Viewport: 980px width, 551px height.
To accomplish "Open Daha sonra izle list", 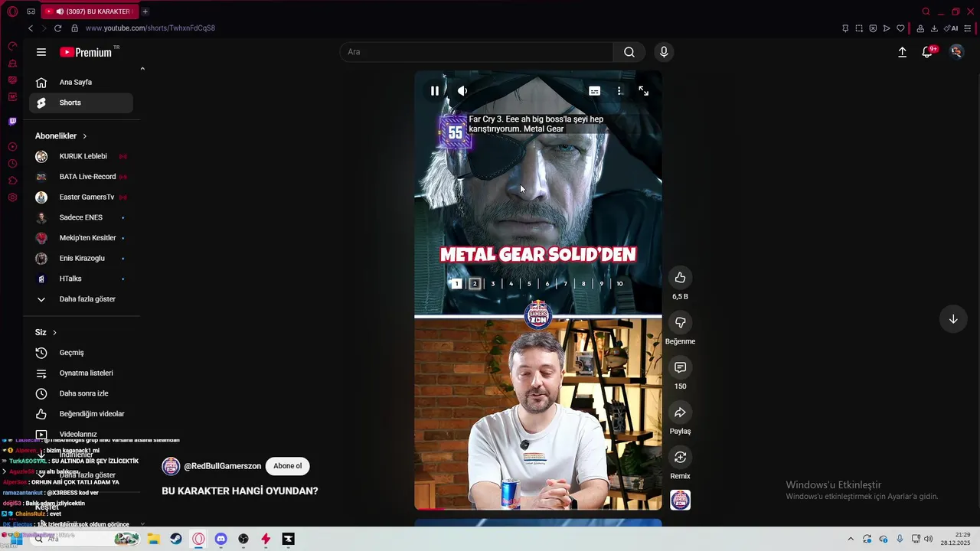I will tap(81, 393).
